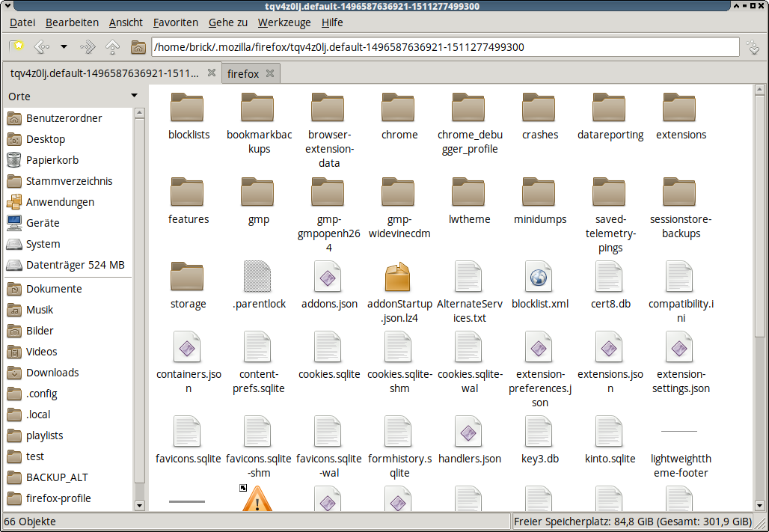Switch to the firefox tab
This screenshot has width=769, height=532.
click(x=243, y=73)
